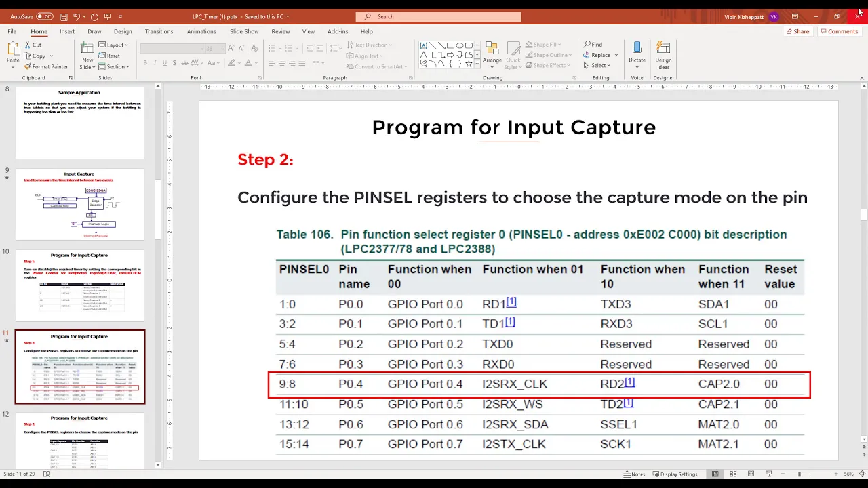868x488 pixels.
Task: Expand the shapes gallery More arrow
Action: click(477, 63)
